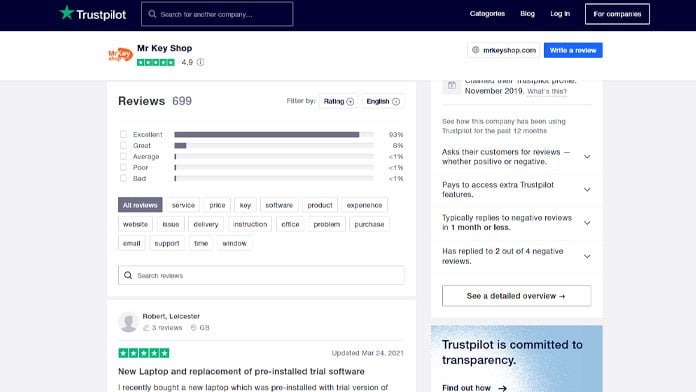Click the globe icon next to mrkeyshop.com
Screen dimensions: 696x392
tap(475, 50)
